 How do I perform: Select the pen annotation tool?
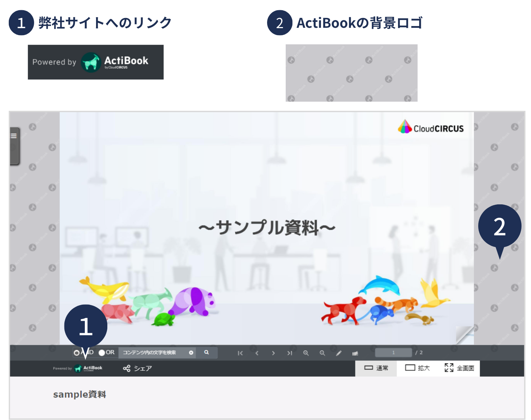pyautogui.click(x=339, y=353)
